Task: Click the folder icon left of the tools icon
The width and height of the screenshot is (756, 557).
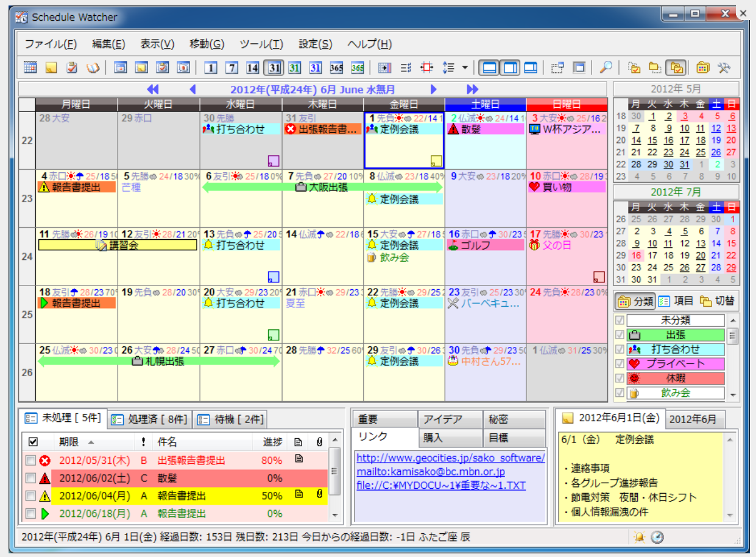Action: 703,68
